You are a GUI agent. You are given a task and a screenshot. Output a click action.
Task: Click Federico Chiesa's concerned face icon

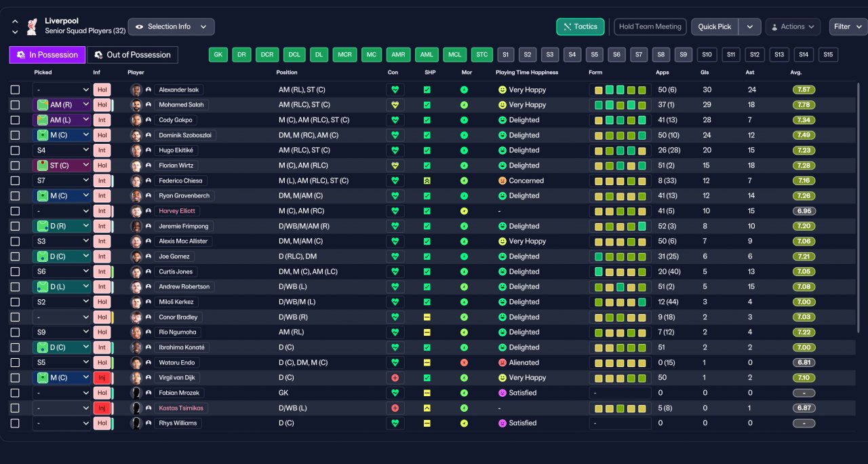click(x=502, y=181)
